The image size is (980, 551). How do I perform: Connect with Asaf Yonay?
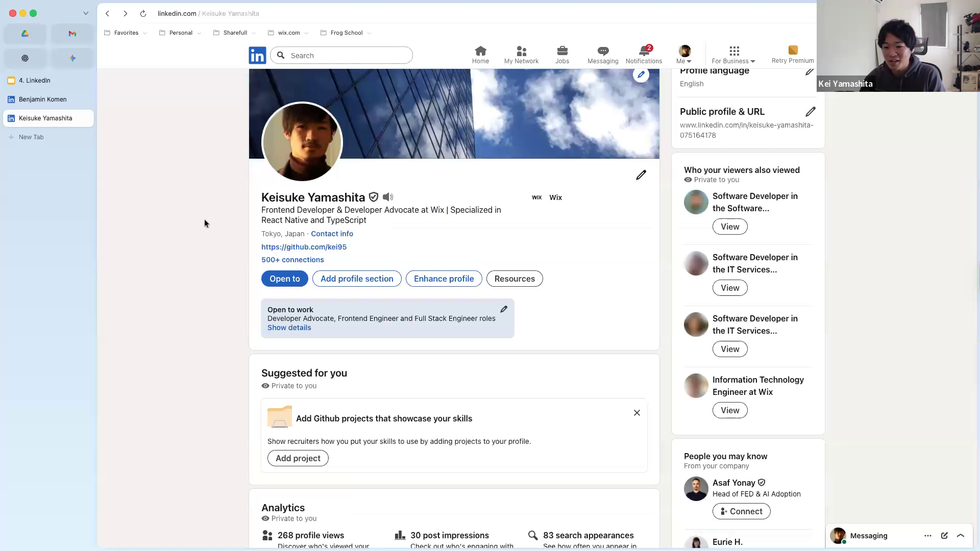click(x=741, y=511)
